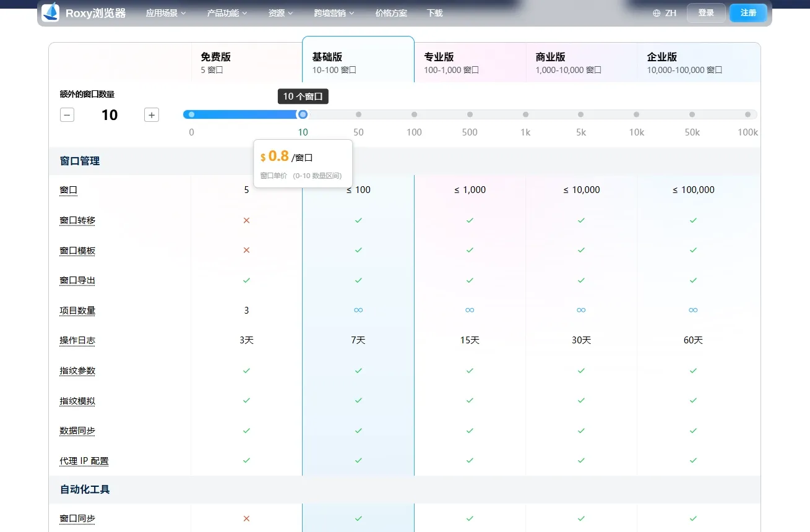Click red cross for 窗口模板 in free plan
The width and height of the screenshot is (810, 532).
(246, 251)
